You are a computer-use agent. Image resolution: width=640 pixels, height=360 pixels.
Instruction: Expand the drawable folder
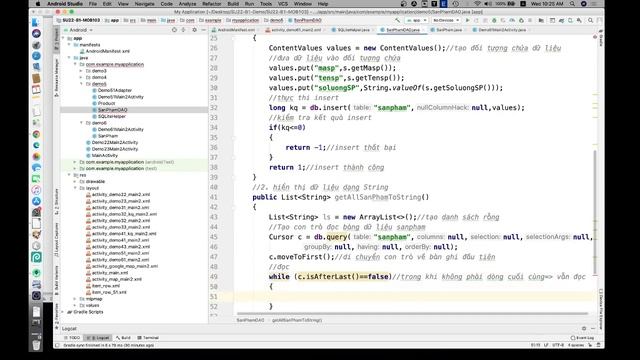point(75,181)
